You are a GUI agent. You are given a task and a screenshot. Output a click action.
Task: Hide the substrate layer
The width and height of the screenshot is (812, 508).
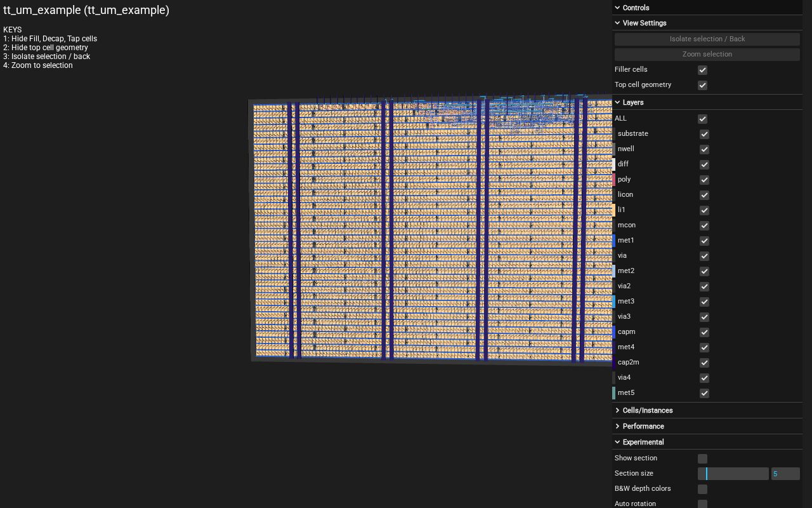704,134
